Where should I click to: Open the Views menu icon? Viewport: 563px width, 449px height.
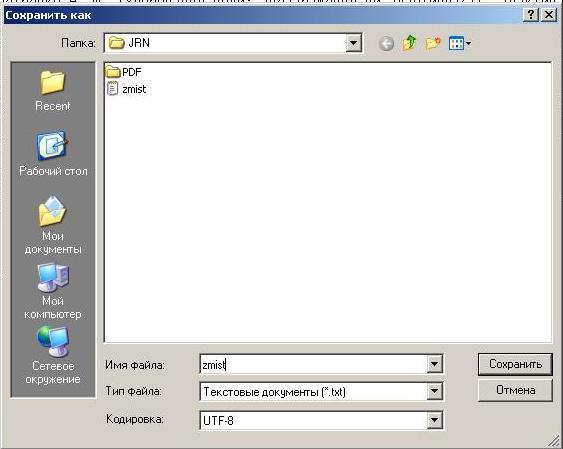click(x=460, y=44)
